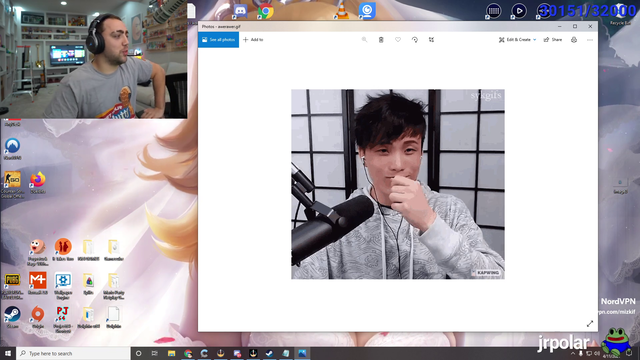Open VLC media player desktop shortcut
The image size is (640, 360).
341,11
